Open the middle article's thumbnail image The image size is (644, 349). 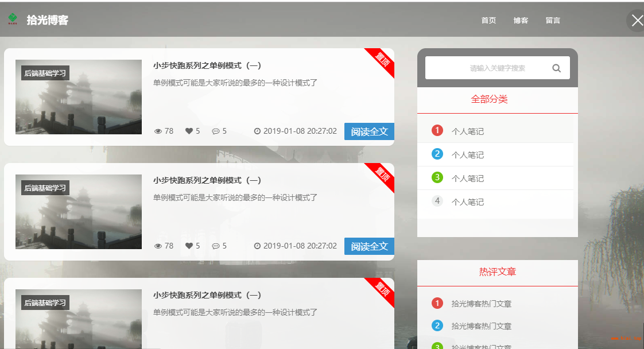pos(79,212)
